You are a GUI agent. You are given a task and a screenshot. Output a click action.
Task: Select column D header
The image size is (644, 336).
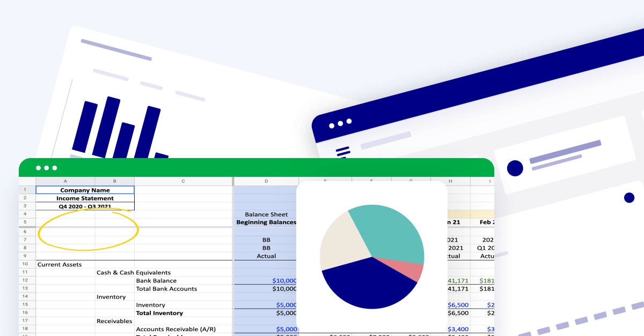(x=266, y=181)
